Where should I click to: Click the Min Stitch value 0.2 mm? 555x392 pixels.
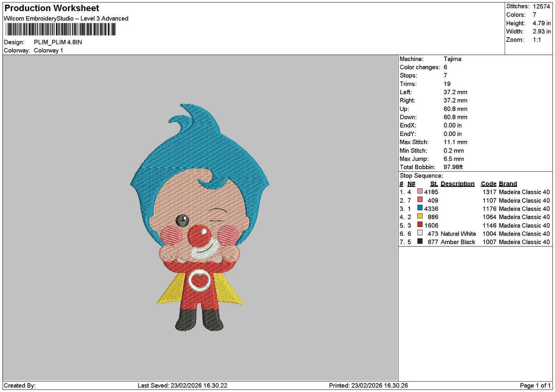coord(454,151)
